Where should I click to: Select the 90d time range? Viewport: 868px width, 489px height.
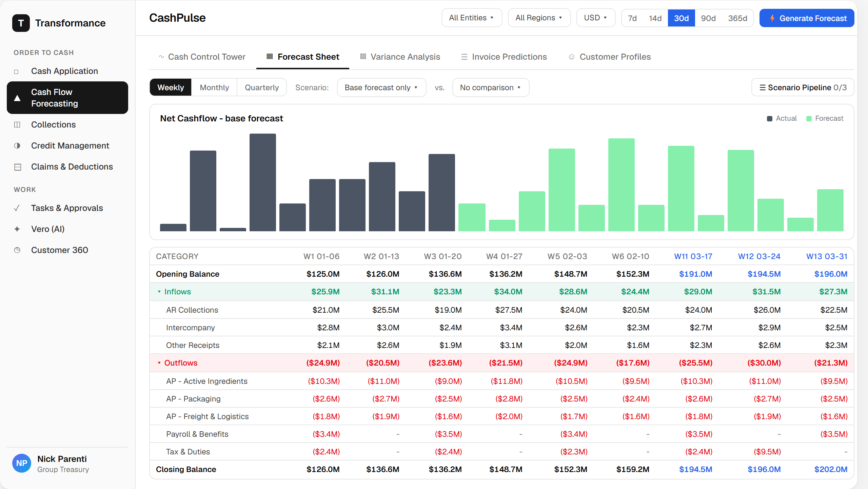pyautogui.click(x=708, y=18)
